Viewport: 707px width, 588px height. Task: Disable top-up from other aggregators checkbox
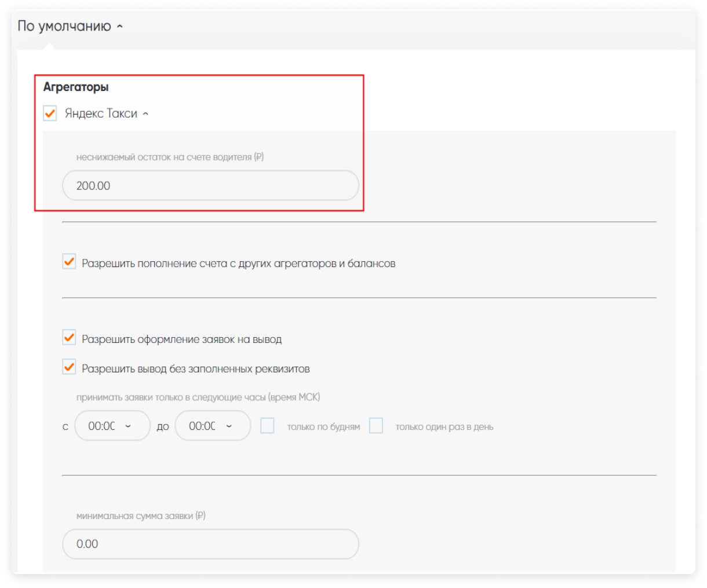click(x=69, y=262)
